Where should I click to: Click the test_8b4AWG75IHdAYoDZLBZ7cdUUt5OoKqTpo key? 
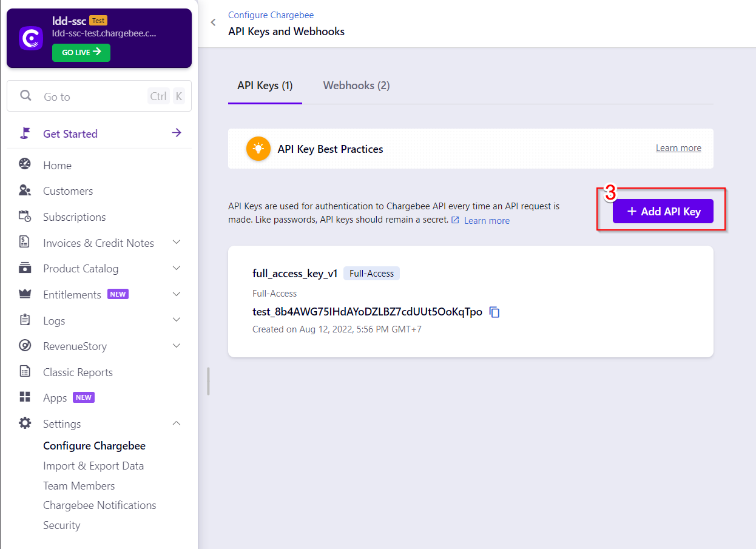coord(367,312)
